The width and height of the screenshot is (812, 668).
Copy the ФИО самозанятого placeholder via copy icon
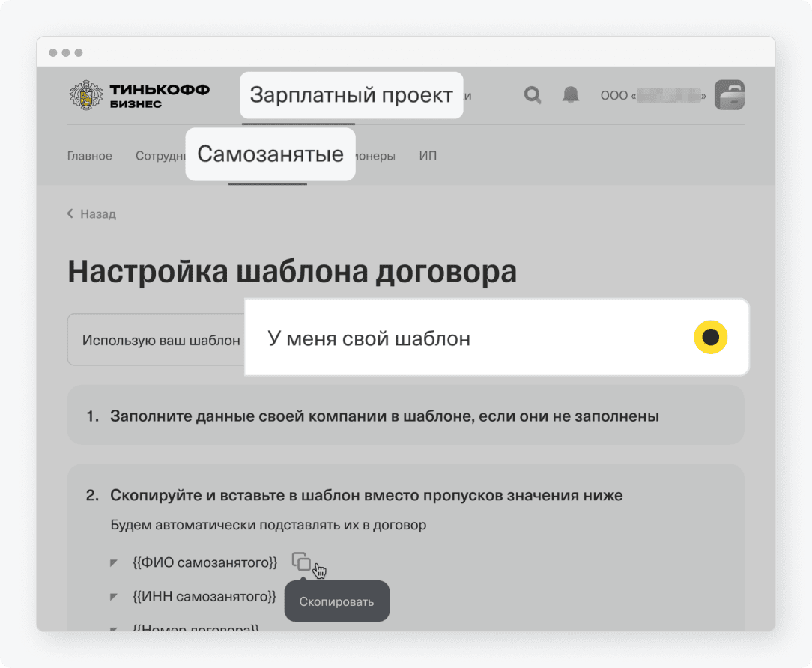coord(301,562)
